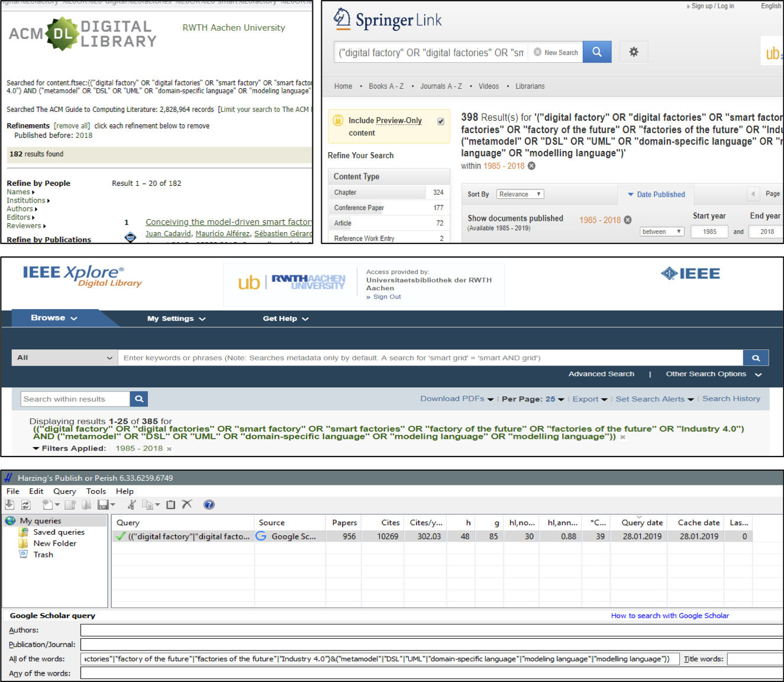This screenshot has width=784, height=682.
Task: Open SpringerLink search settings gear
Action: click(634, 52)
